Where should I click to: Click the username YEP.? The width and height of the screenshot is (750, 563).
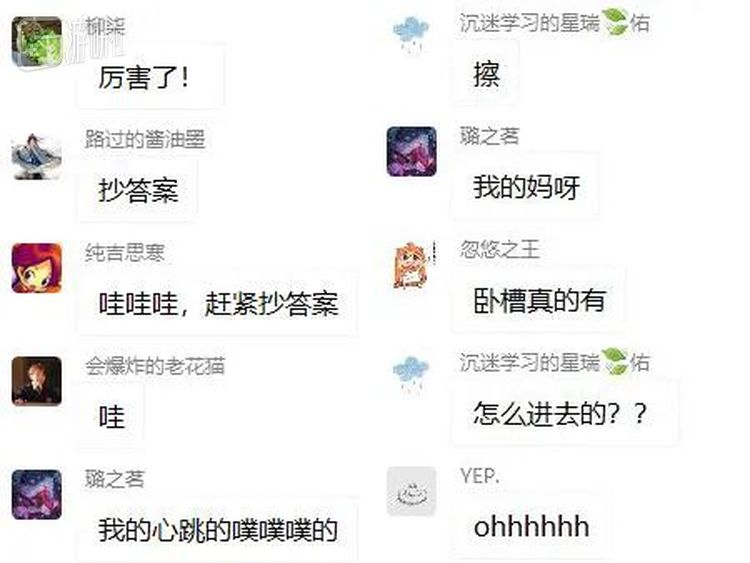(x=480, y=476)
